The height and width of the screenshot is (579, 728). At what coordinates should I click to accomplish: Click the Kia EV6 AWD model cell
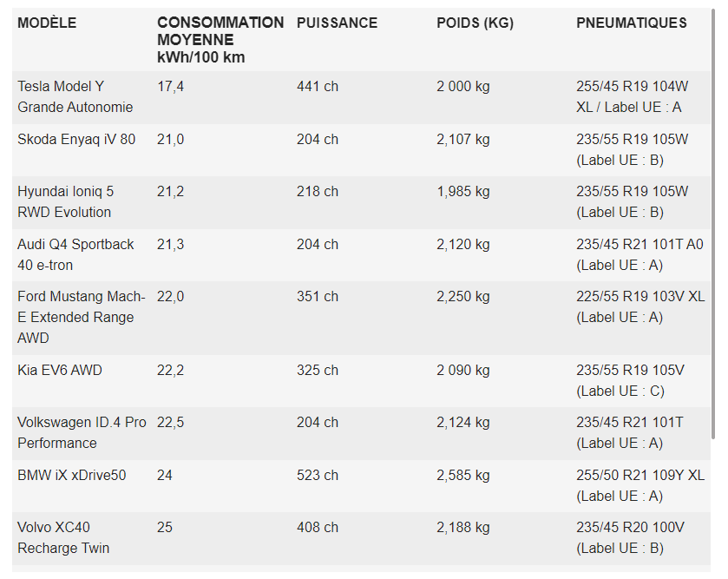tap(60, 370)
